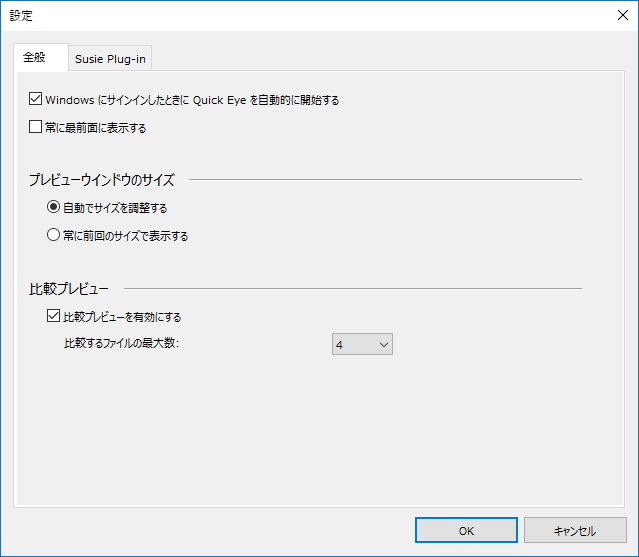Open the max compare files dropdown
The image size is (639, 557).
coord(362,344)
